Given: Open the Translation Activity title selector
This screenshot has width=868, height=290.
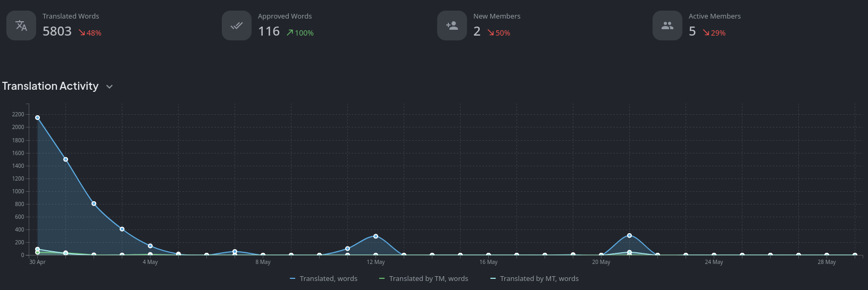Looking at the screenshot, I should point(50,86).
